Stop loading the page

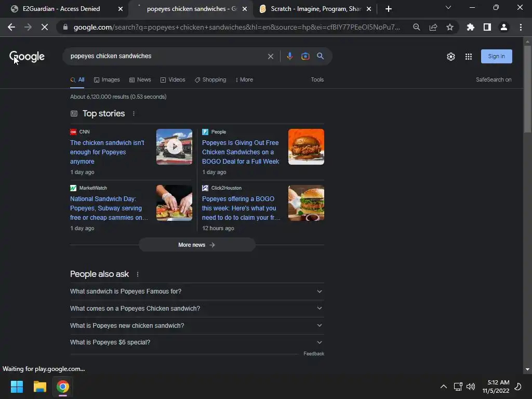(45, 27)
